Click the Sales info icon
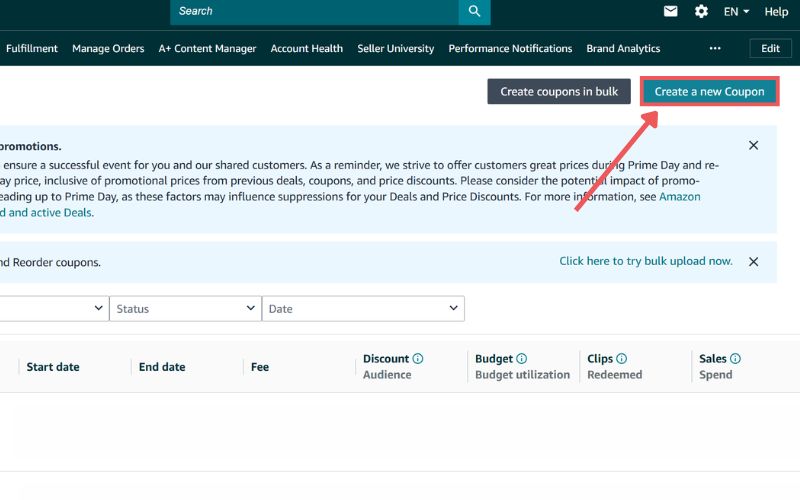This screenshot has height=500, width=800. 735,359
